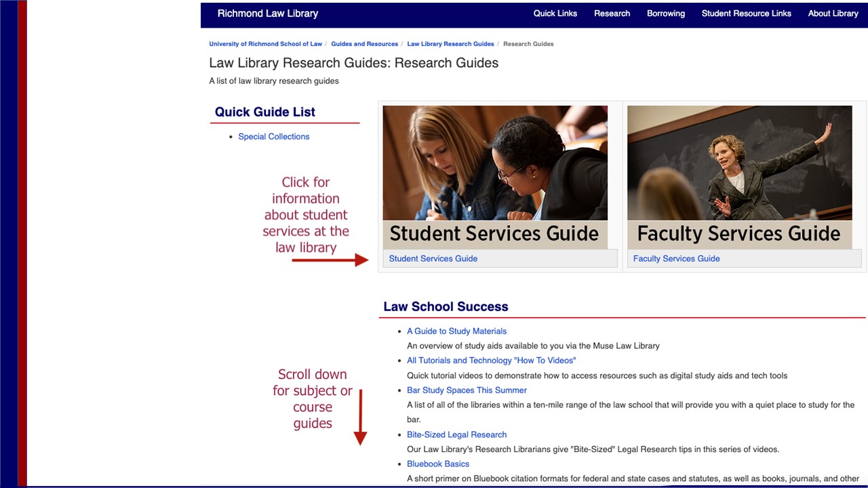The width and height of the screenshot is (868, 488).
Task: Click the Law School Success heading
Action: [446, 306]
